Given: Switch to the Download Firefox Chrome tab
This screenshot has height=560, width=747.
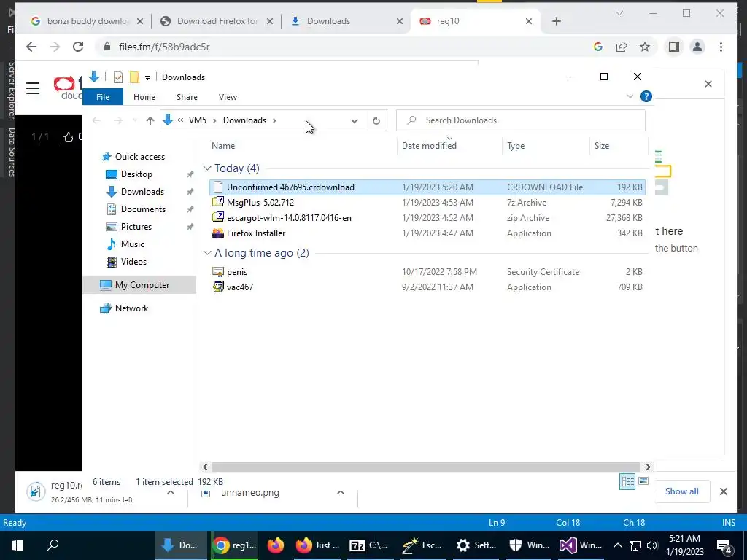Looking at the screenshot, I should [x=217, y=21].
